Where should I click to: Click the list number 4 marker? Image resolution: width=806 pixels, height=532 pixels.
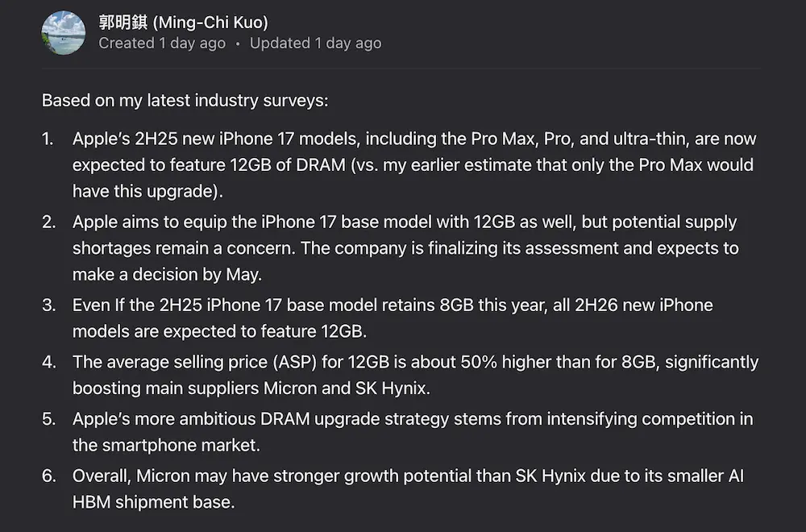pos(48,362)
